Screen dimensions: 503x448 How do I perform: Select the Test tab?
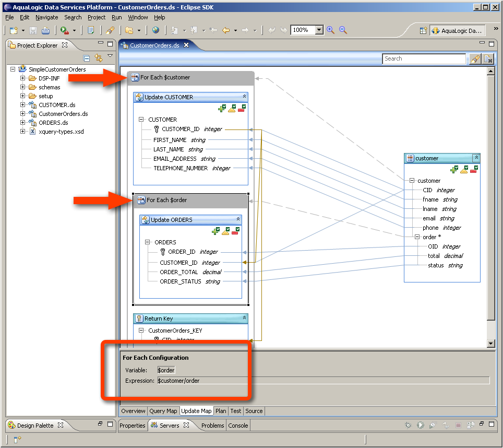coord(235,411)
